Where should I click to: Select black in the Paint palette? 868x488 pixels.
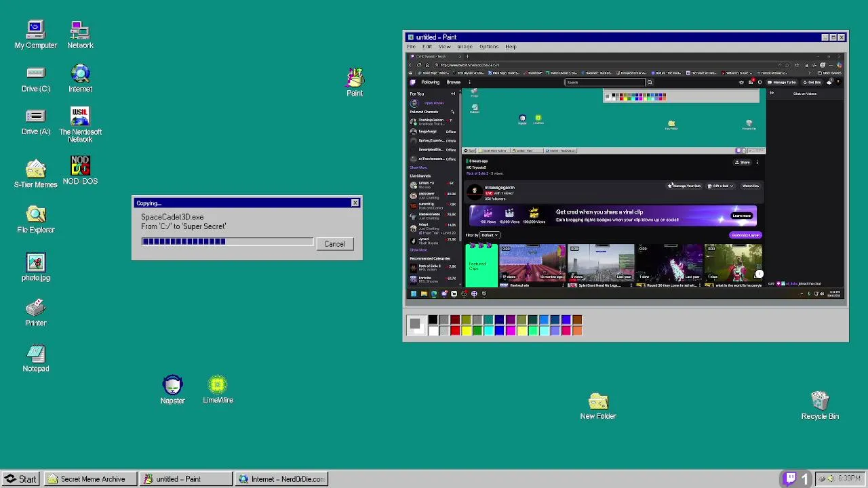coord(433,320)
